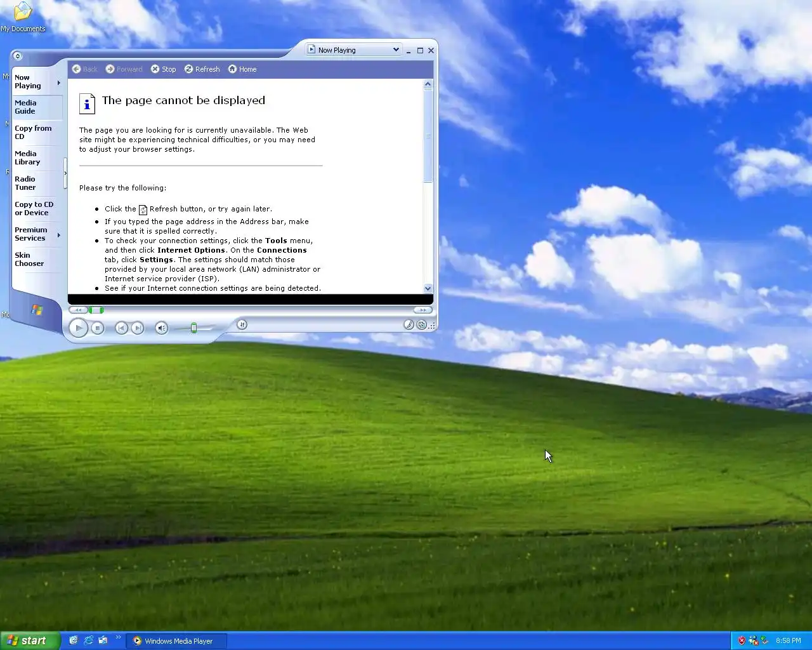The width and height of the screenshot is (812, 650).
Task: Click the Forward navigation button
Action: (x=124, y=69)
